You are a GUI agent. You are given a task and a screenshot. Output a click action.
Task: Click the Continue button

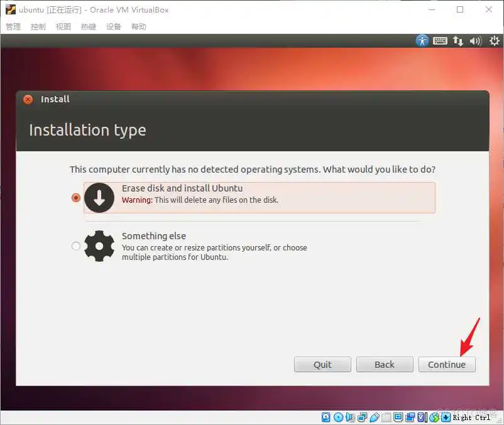tap(447, 364)
